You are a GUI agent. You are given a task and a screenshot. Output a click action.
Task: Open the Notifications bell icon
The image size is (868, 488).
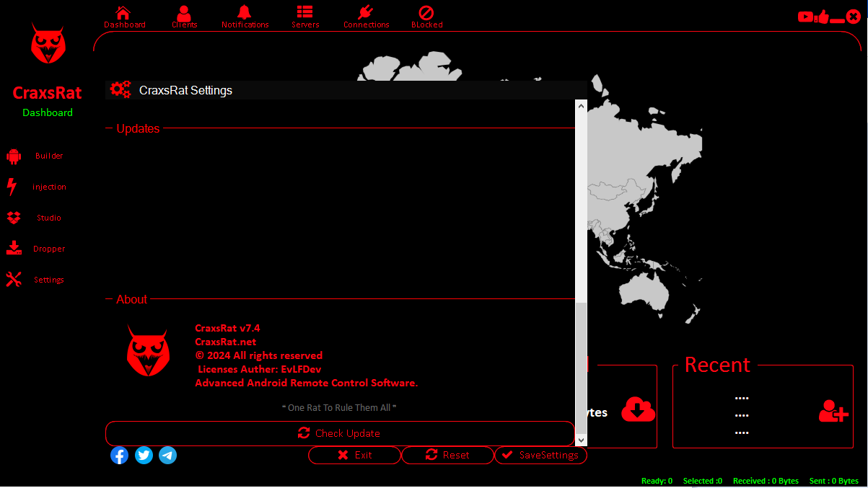[x=245, y=13]
